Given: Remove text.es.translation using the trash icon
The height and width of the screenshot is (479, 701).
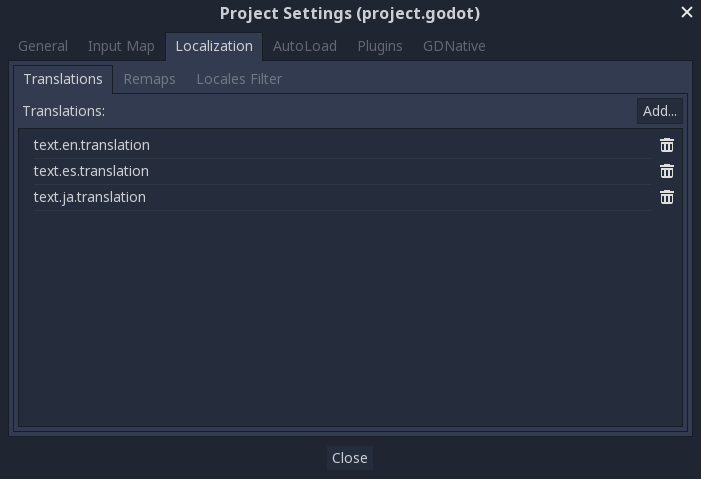Looking at the screenshot, I should pos(667,171).
